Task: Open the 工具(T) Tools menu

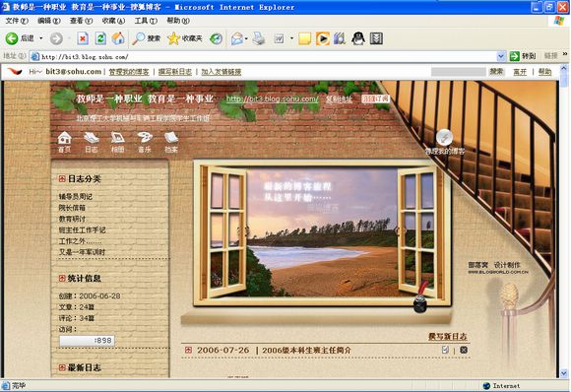Action: pos(146,21)
